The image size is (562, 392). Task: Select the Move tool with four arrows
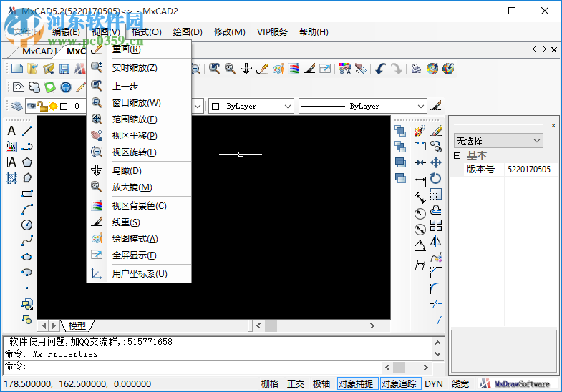(x=436, y=162)
